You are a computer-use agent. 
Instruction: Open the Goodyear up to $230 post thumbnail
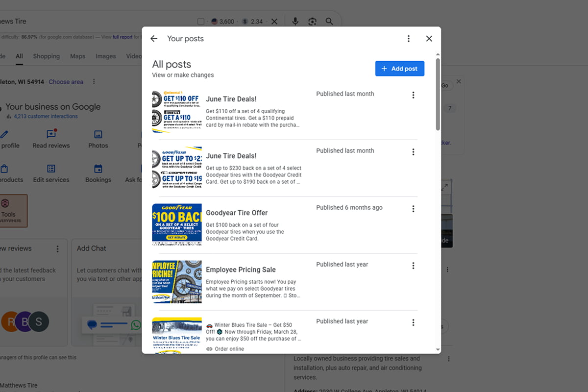point(177,168)
